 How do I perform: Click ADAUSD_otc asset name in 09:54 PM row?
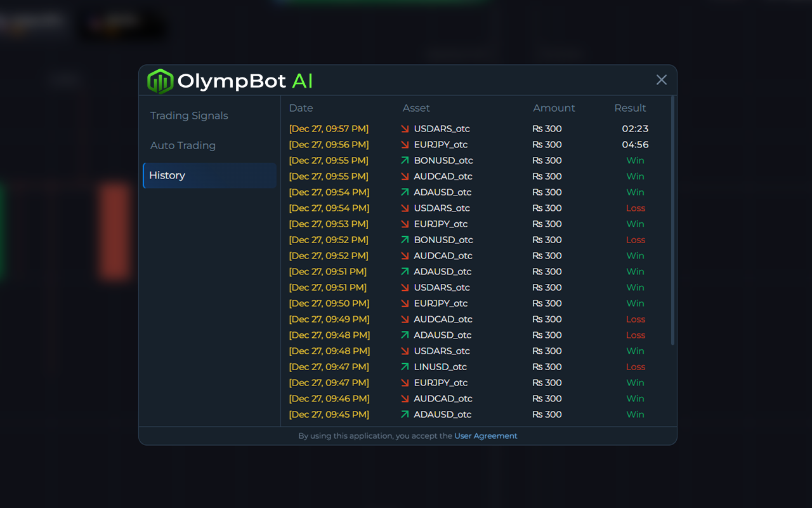(x=443, y=192)
